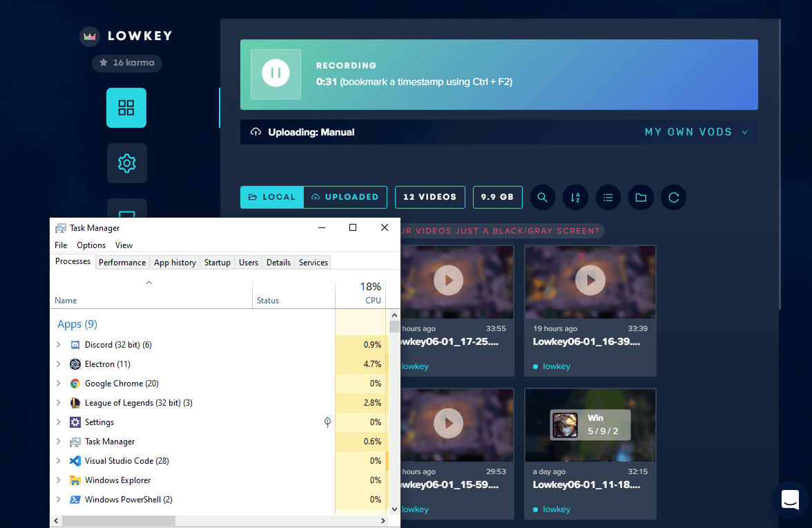Expand the Settings process group
This screenshot has width=812, height=528.
(x=59, y=422)
